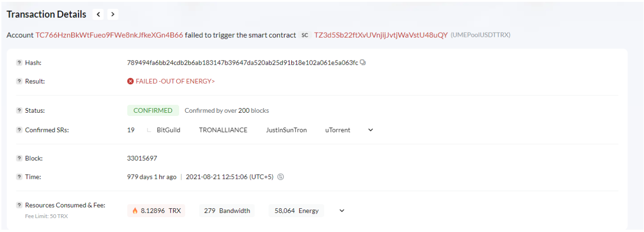Viewport: 644px width, 232px height.
Task: Click help icon next to Confirmed SRs
Action: [x=19, y=130]
